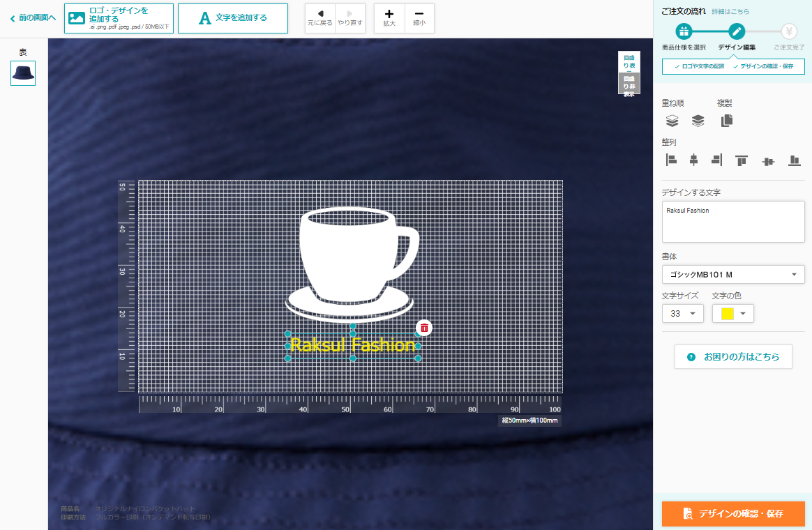Open 詳細はこちら link
Screen dimensions: 812x530
[730, 11]
